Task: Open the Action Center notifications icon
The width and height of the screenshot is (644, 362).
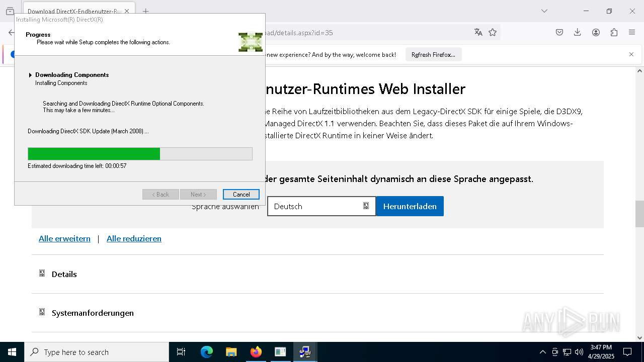Action: coord(627,352)
